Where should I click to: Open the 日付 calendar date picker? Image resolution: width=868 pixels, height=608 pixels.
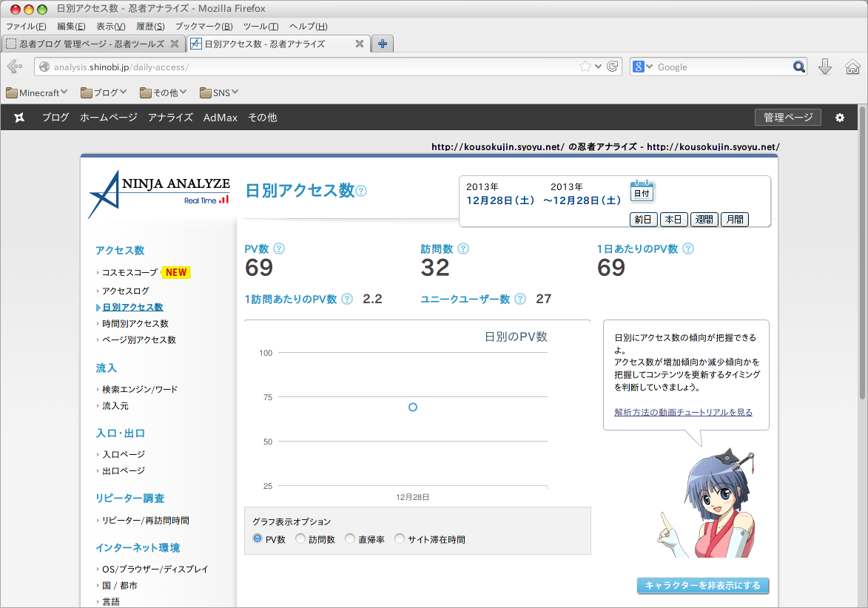point(642,191)
